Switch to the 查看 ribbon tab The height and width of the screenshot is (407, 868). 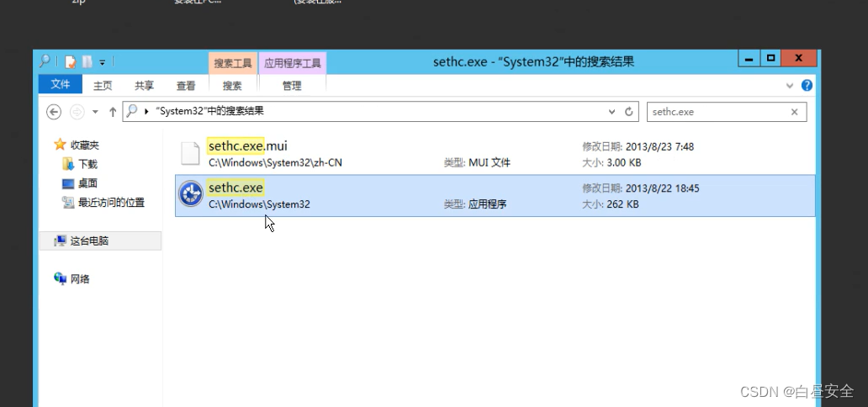tap(186, 85)
